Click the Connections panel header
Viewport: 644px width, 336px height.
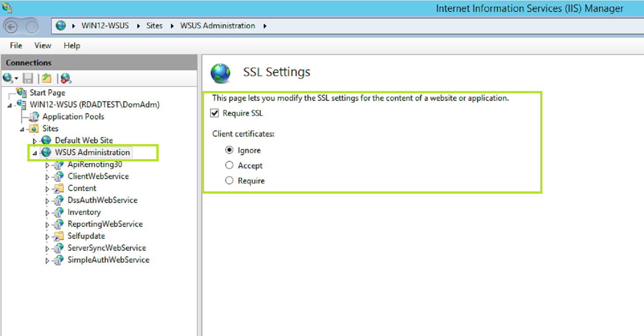click(99, 63)
